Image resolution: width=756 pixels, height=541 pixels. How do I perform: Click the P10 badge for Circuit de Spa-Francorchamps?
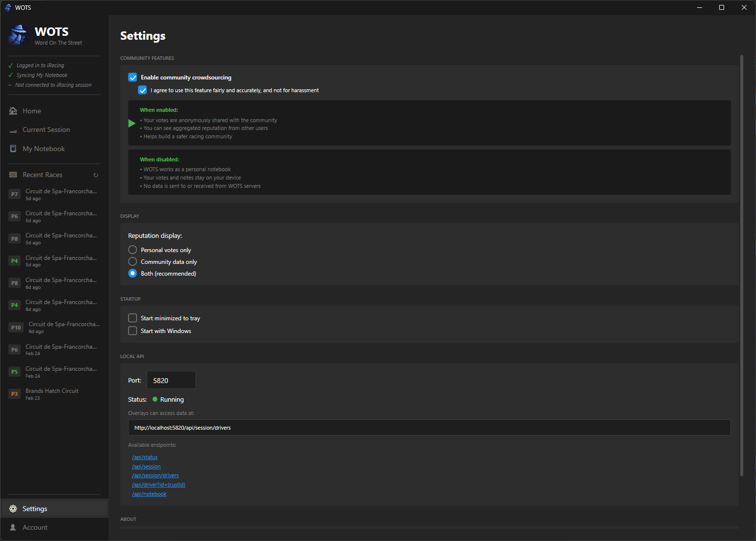(x=16, y=327)
